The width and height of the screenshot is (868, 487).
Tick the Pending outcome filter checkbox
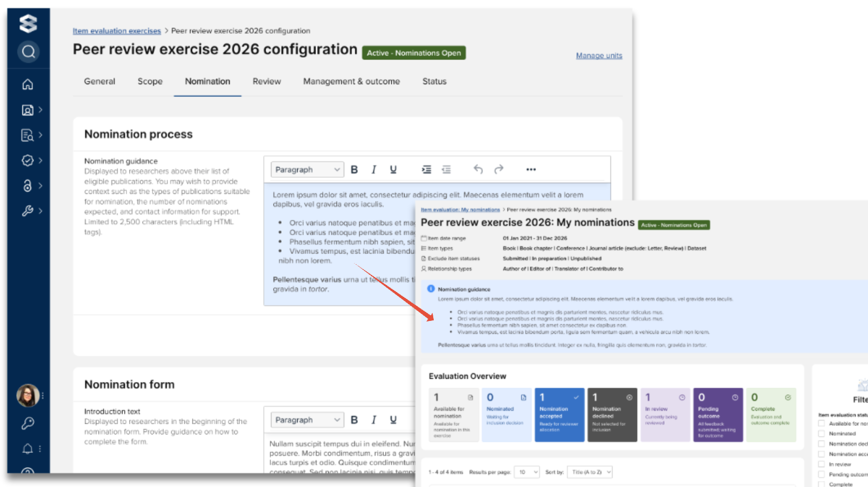point(821,474)
